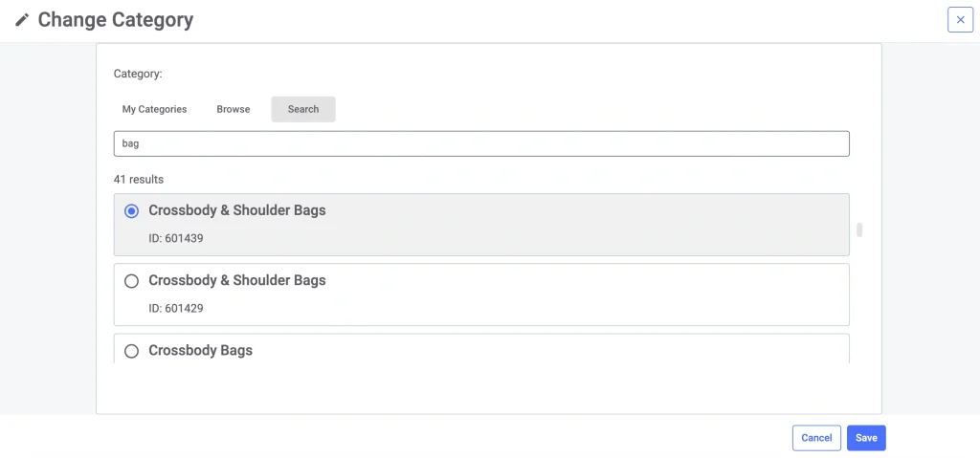
Task: Click the "Category:" label
Action: click(138, 74)
